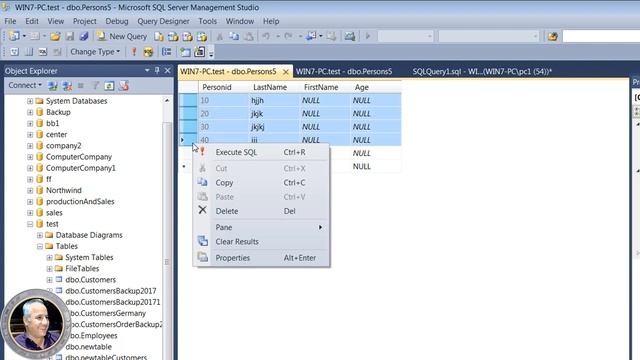Expand the dbo.Customers table node
This screenshot has width=640, height=360.
click(49, 280)
